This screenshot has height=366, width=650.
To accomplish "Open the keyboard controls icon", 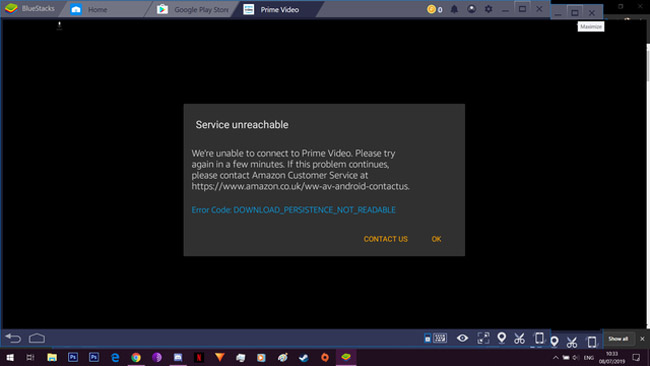I will (440, 338).
